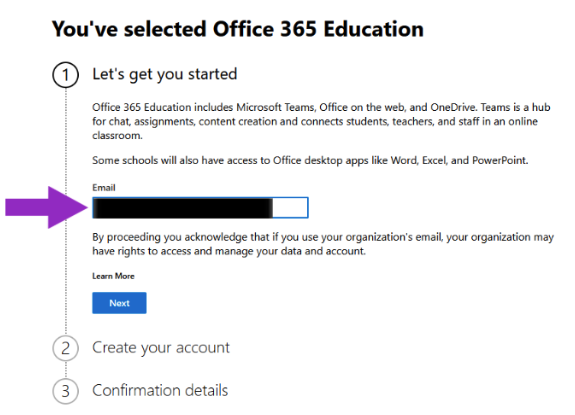The image size is (575, 415).
Task: Collapse the Let's get you started step
Action: tap(165, 74)
